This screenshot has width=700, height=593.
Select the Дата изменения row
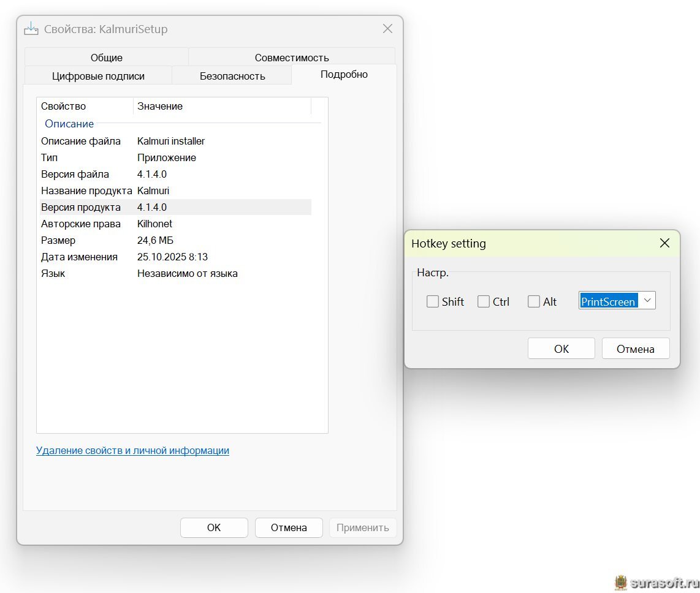(175, 257)
